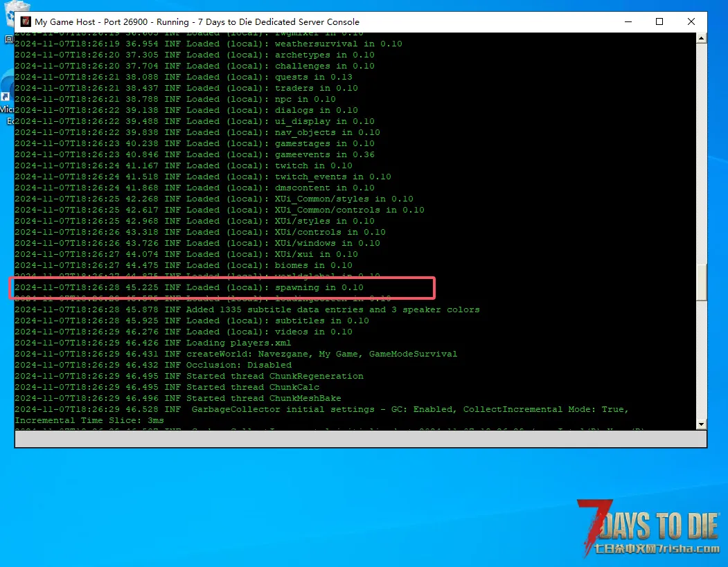Click the log line 'dialogs in 0.10'
Screen dimensions: 728x567
pyautogui.click(x=186, y=111)
